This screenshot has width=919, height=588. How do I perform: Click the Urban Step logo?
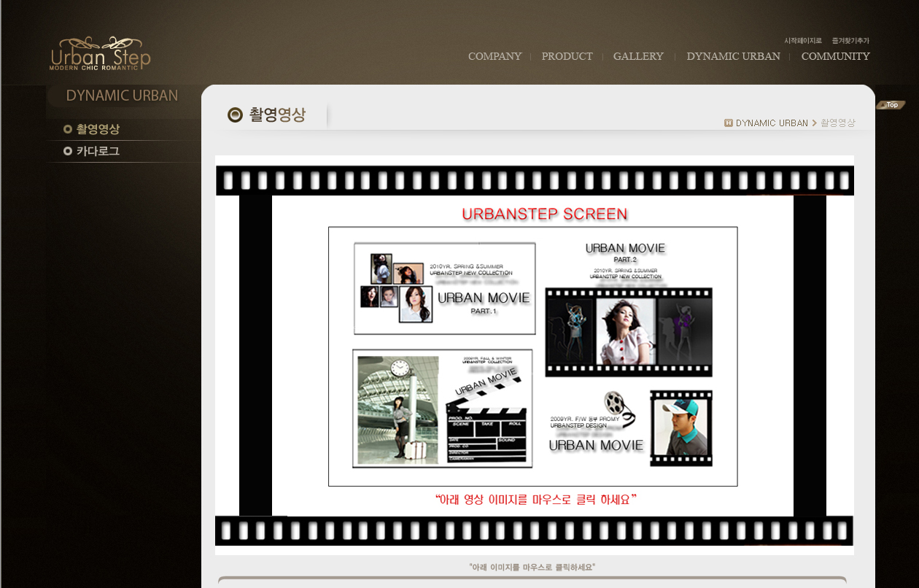tap(100, 53)
